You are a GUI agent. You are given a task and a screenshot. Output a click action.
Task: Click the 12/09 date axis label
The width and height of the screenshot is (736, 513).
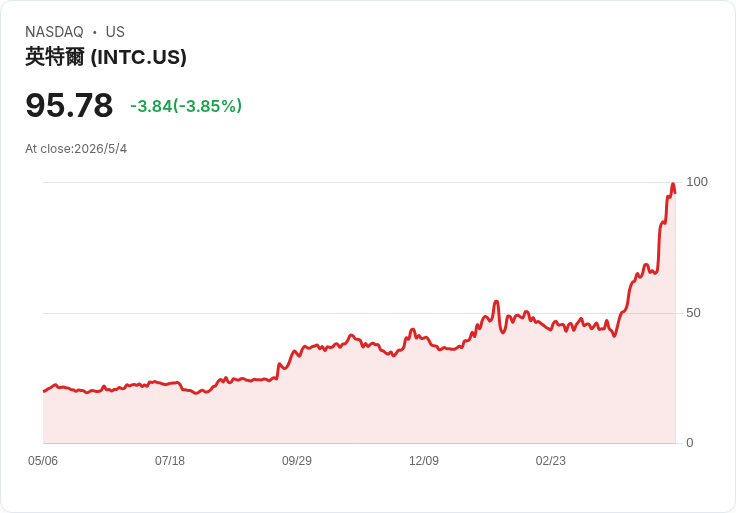coord(424,460)
